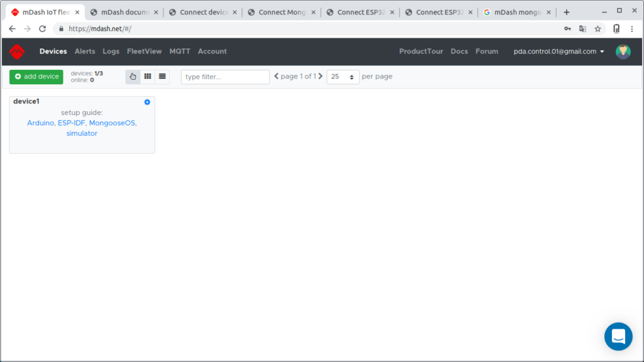Close the first Connect ESP32 tab

click(392, 13)
